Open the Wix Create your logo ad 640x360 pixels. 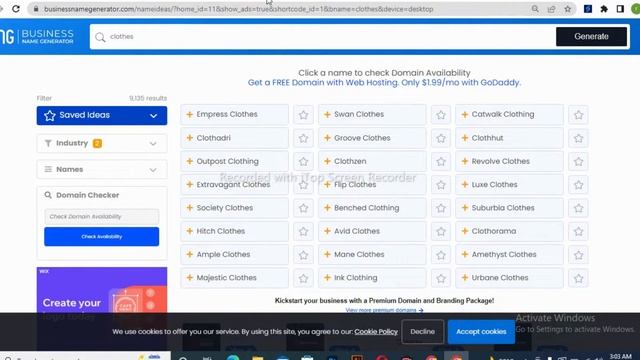coord(102,290)
